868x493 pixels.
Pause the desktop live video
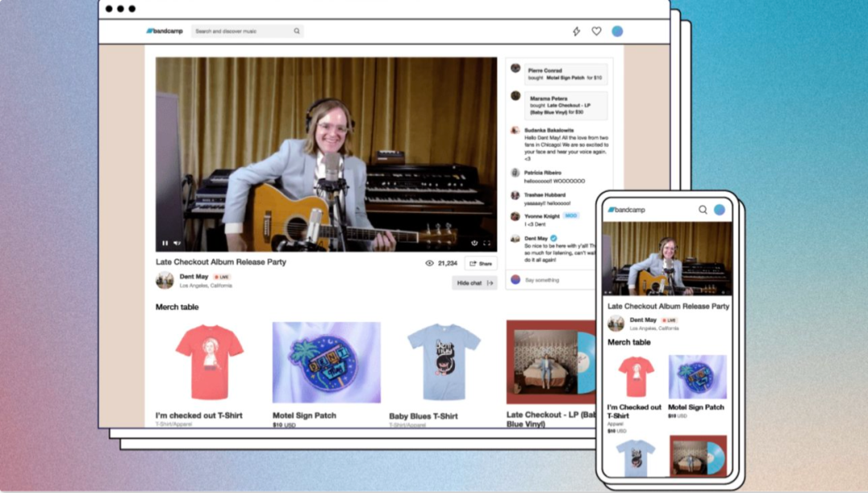click(x=165, y=243)
